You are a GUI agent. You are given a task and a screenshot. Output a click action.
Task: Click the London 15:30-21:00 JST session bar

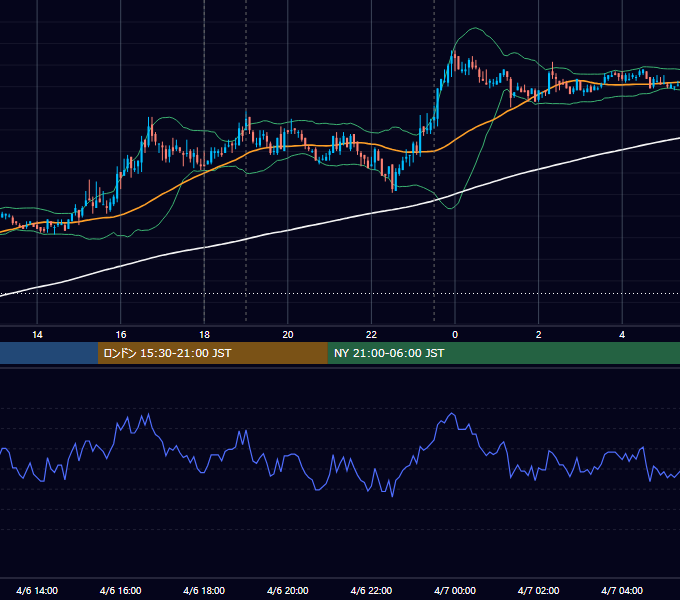[212, 353]
